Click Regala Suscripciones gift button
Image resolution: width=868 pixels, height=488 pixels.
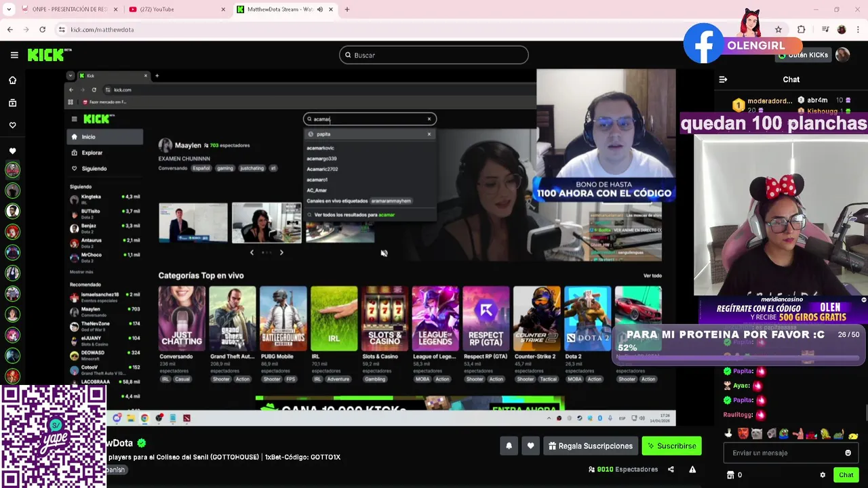pos(591,446)
